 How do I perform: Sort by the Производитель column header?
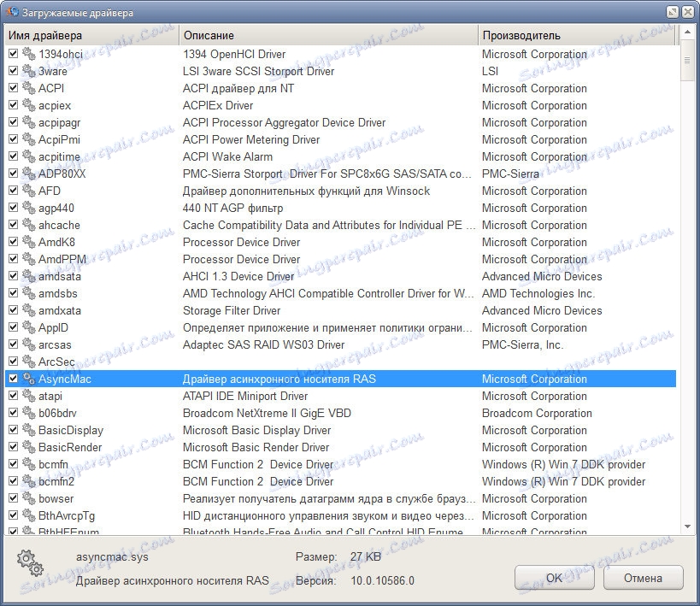(x=577, y=35)
